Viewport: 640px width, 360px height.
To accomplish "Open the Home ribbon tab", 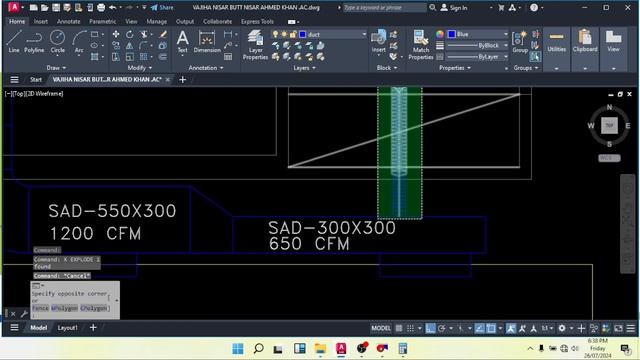I will click(x=17, y=21).
